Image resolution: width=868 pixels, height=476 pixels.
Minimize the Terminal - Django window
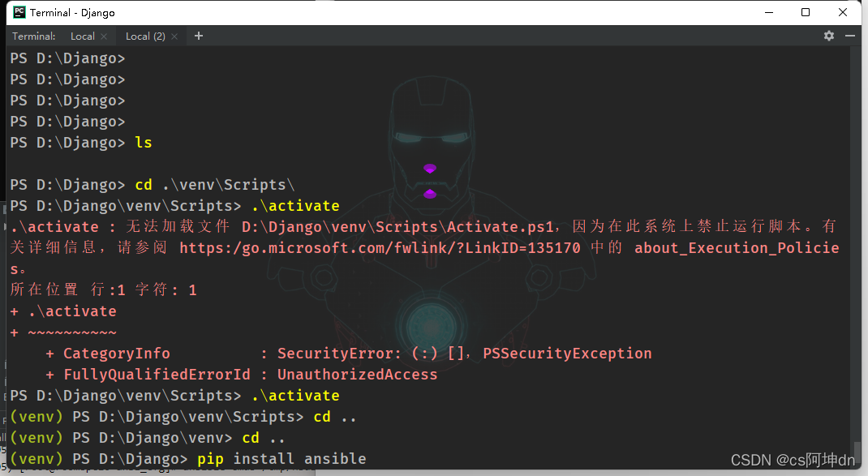click(x=769, y=12)
